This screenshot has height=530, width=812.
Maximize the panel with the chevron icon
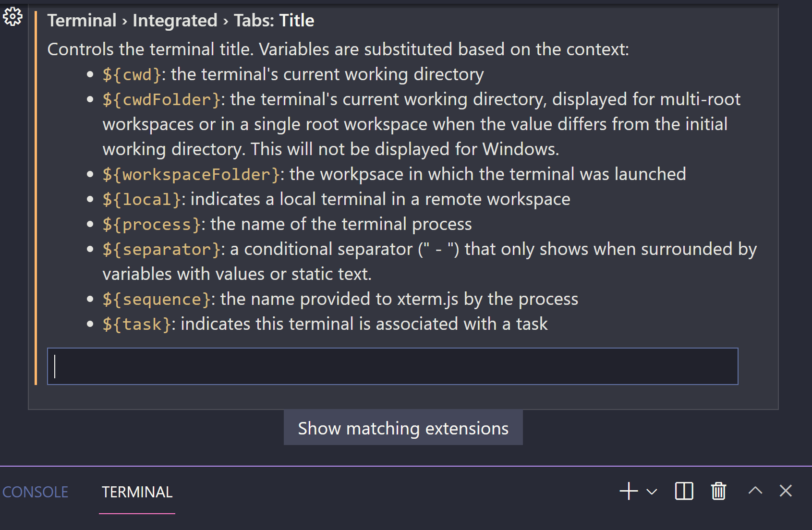[755, 491]
